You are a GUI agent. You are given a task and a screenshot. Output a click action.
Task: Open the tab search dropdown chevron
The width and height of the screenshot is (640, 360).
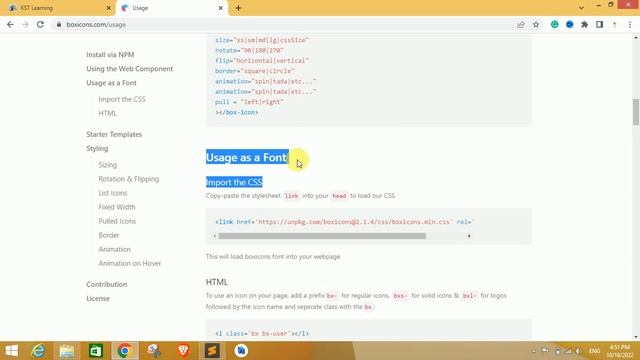581,8
